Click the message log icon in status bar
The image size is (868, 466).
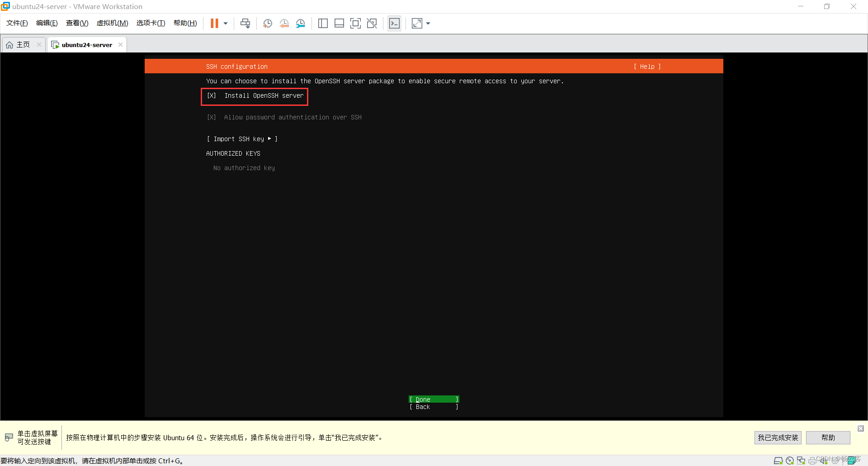pos(852,461)
